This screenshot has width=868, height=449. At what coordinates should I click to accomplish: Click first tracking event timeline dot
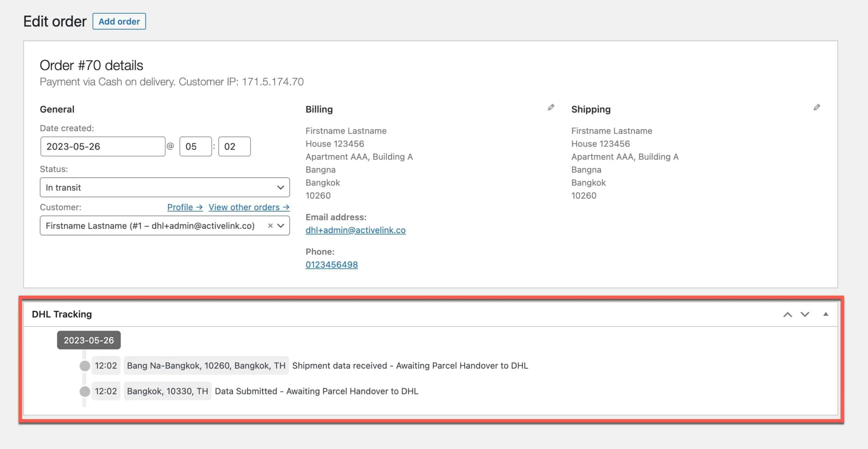tap(85, 366)
